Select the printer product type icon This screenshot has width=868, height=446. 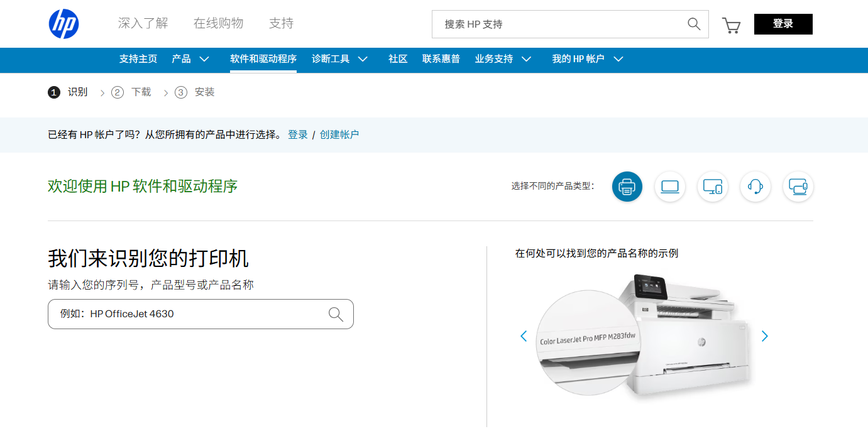click(627, 187)
